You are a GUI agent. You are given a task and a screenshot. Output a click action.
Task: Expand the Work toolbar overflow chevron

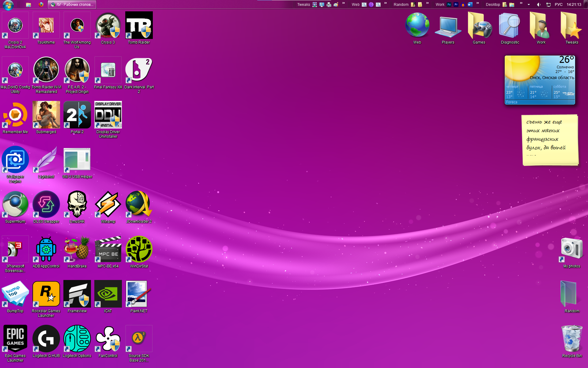pos(477,3)
